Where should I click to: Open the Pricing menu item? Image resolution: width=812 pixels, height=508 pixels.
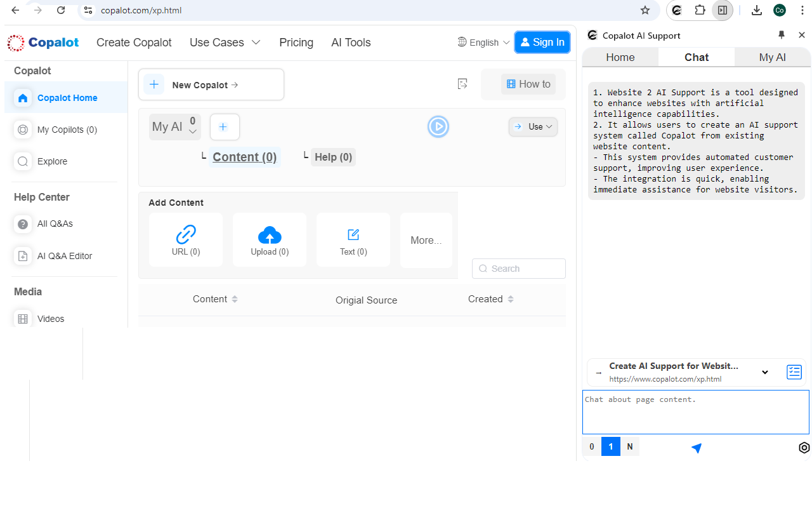(296, 42)
